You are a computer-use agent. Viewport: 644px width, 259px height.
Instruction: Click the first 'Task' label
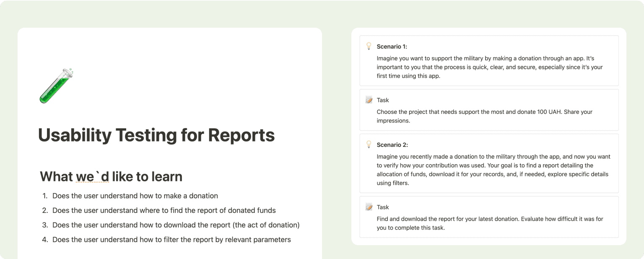point(383,100)
